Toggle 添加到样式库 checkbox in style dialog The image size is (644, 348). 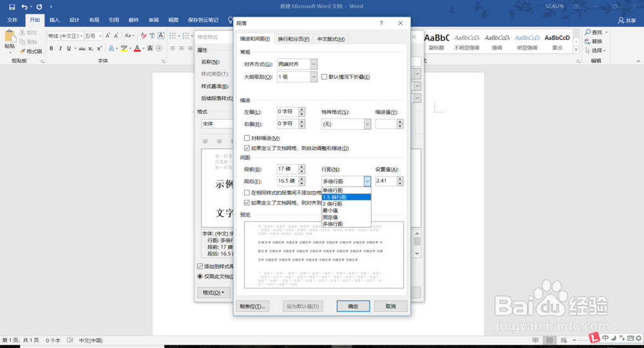click(x=200, y=266)
